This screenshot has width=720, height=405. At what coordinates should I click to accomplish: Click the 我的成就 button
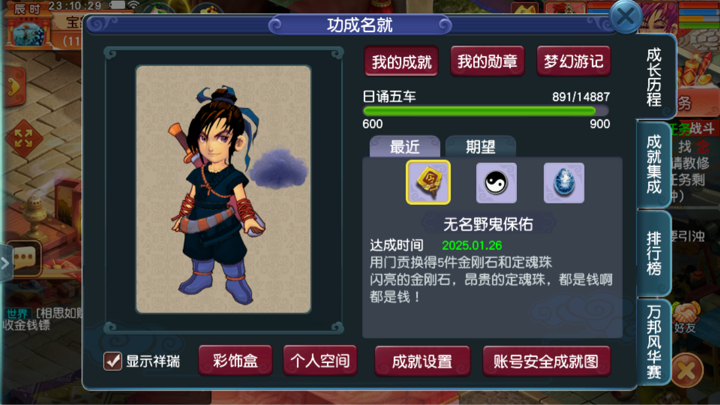401,61
